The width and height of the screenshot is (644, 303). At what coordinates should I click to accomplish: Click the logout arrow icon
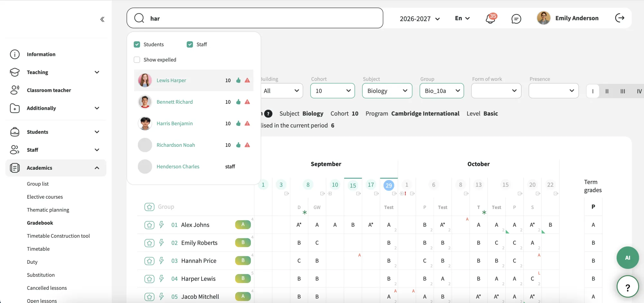coord(620,18)
